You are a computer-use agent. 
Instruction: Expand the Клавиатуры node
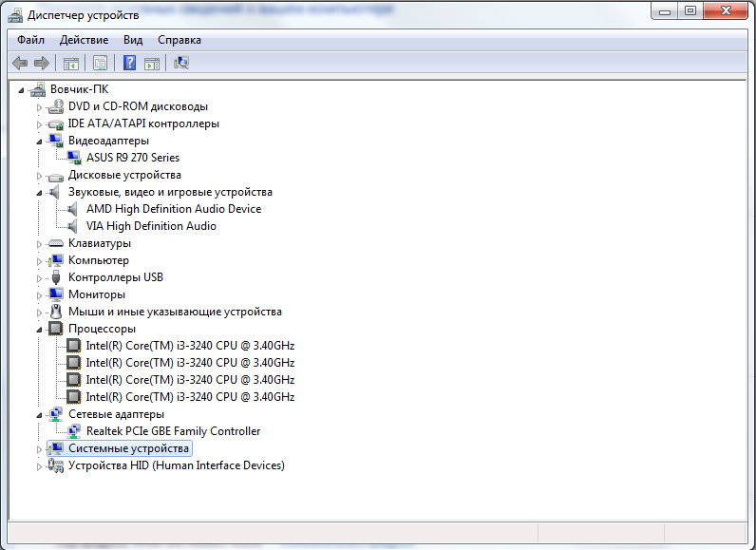point(39,244)
